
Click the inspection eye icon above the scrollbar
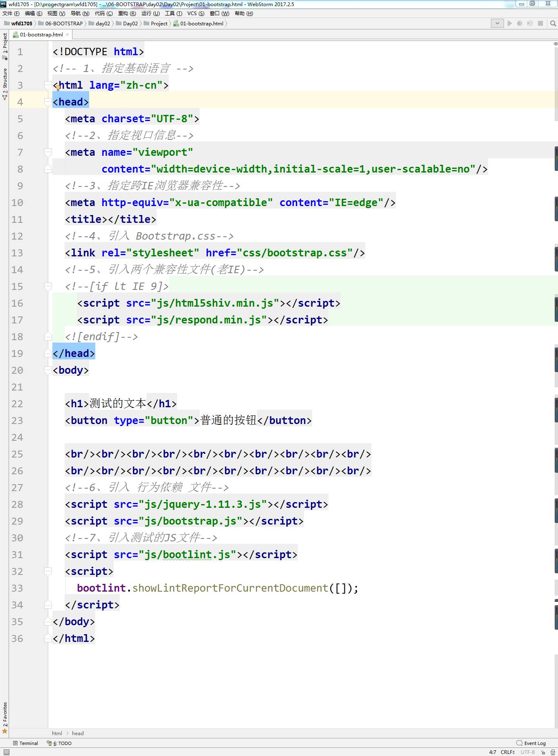tap(556, 43)
